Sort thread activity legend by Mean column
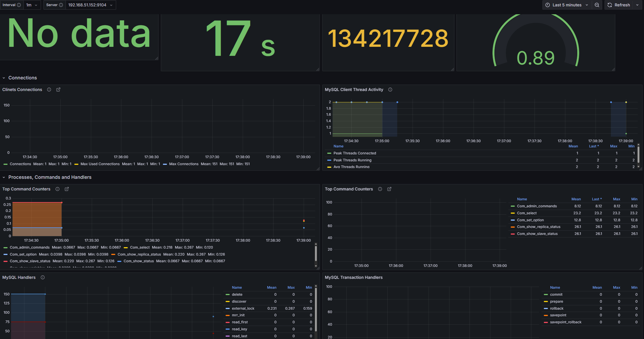644x339 pixels. coord(573,146)
